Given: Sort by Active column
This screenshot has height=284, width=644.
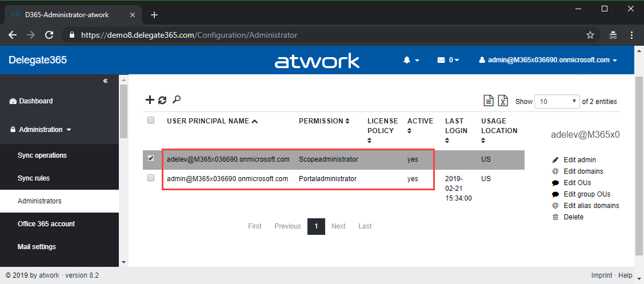Looking at the screenshot, I should [420, 126].
